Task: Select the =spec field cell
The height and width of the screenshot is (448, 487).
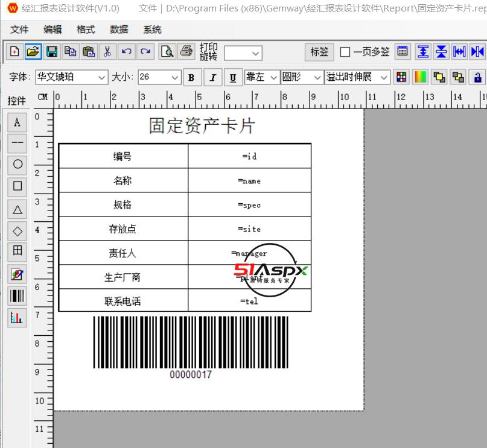Action: 250,205
